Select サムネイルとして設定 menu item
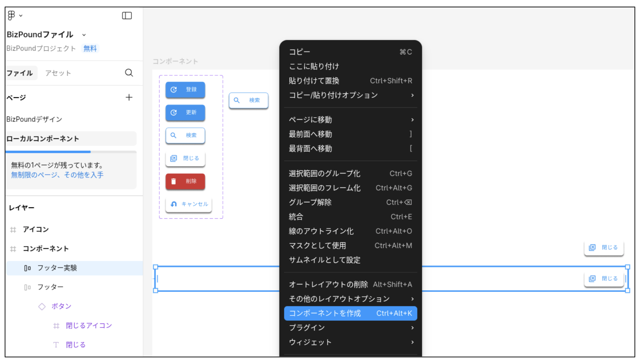Screen dimensions: 641x364 [x=351, y=260]
